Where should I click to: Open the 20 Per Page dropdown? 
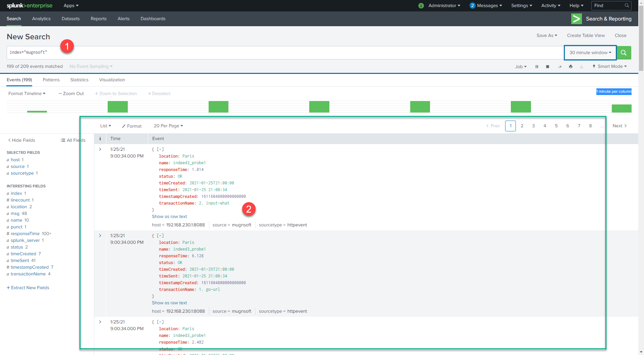pyautogui.click(x=168, y=126)
